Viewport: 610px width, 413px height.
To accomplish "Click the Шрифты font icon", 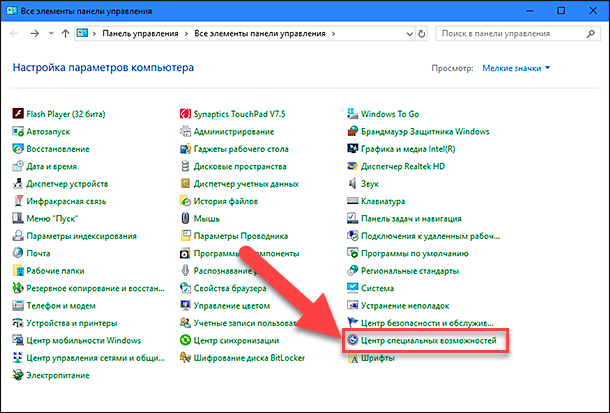I will 352,358.
